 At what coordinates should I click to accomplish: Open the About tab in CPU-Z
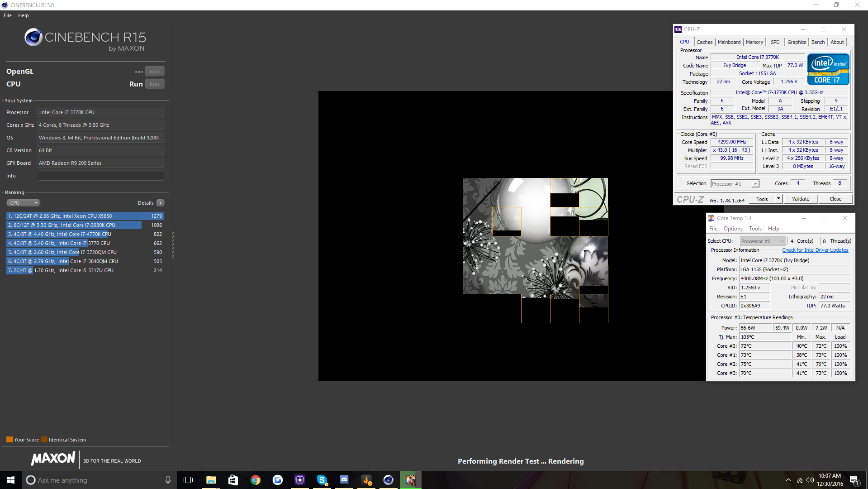click(x=837, y=42)
